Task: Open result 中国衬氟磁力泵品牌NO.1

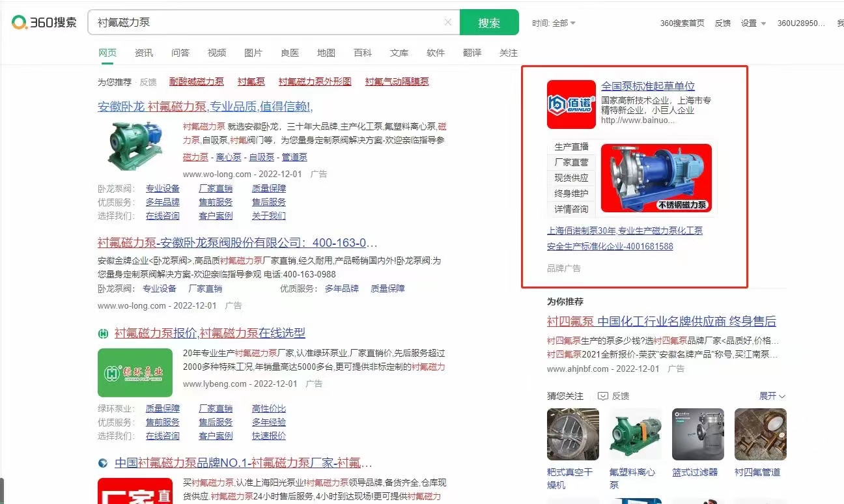Action: pos(244,463)
